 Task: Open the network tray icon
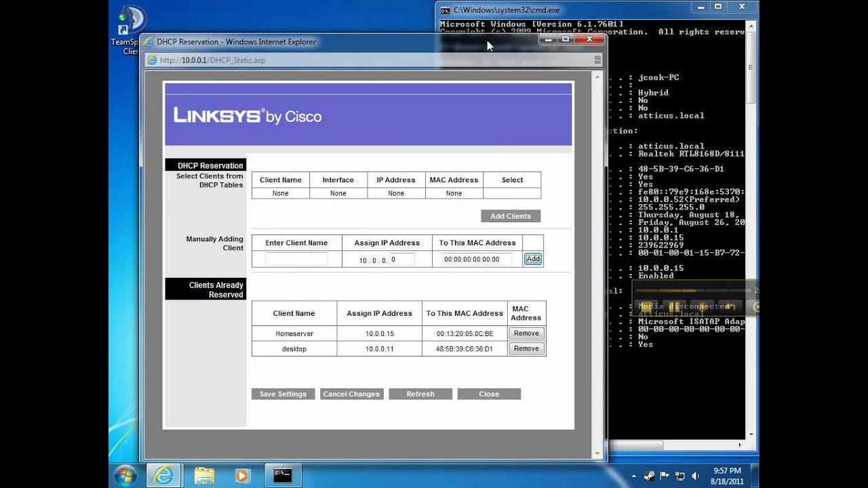click(679, 476)
